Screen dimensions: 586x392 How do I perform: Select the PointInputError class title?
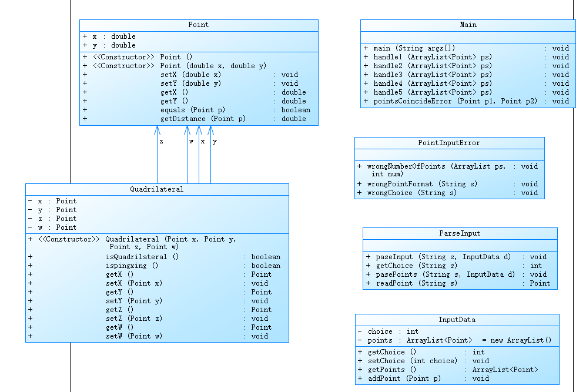(x=449, y=143)
